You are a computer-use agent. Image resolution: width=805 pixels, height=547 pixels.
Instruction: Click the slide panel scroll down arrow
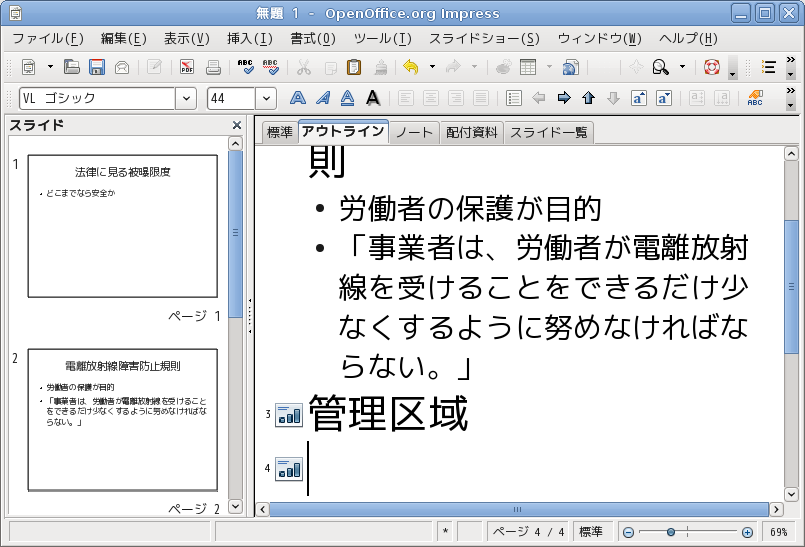tap(235, 506)
